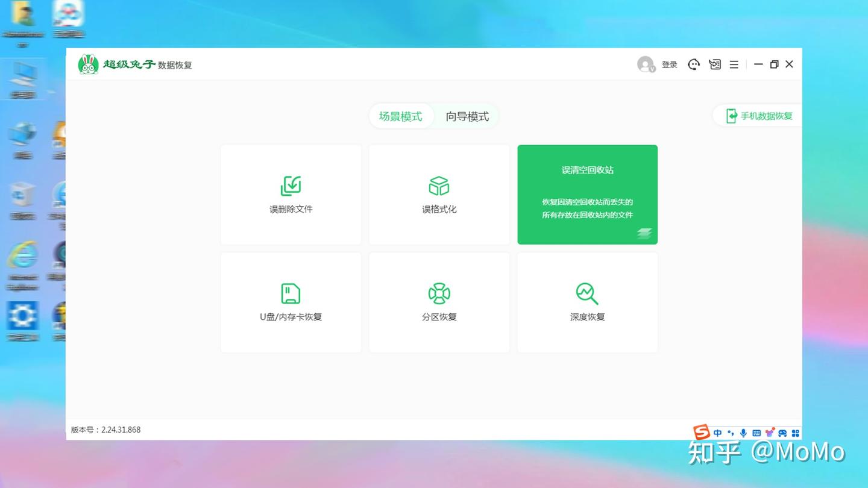Screen dimensions: 868x488
Task: Select the Internet Explorer desktop icon
Action: (x=22, y=265)
